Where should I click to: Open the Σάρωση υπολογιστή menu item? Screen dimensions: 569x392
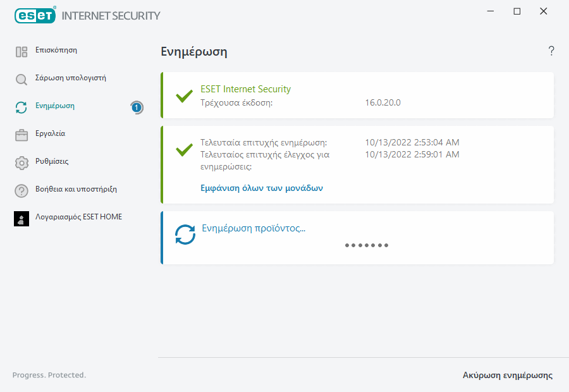click(71, 78)
